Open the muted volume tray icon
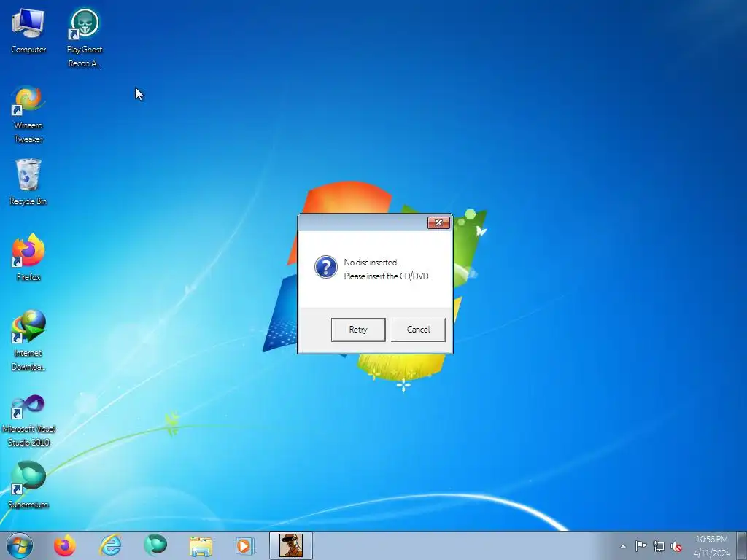The height and width of the screenshot is (560, 747). coord(676,546)
